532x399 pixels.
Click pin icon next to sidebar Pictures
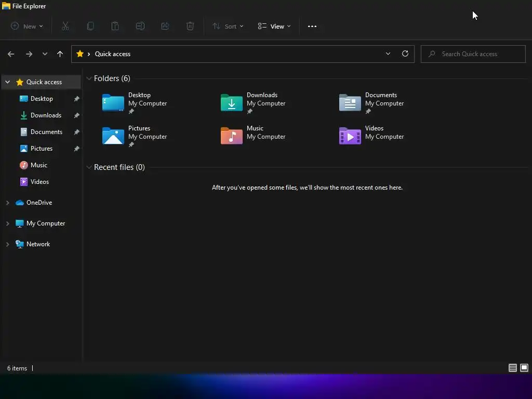pyautogui.click(x=77, y=149)
